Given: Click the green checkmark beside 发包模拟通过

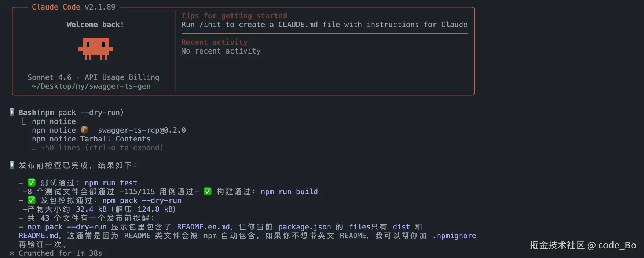Looking at the screenshot, I should (x=32, y=200).
